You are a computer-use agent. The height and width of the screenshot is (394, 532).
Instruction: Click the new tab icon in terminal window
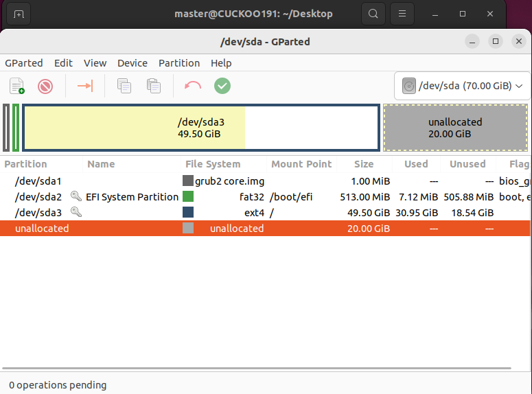(x=19, y=14)
